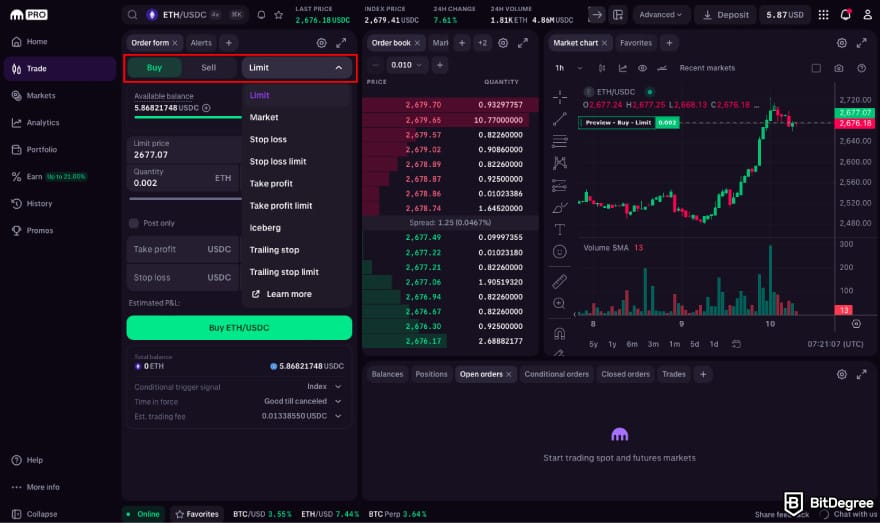Toggle chart visibility eye icon
880x523 pixels.
[x=643, y=68]
